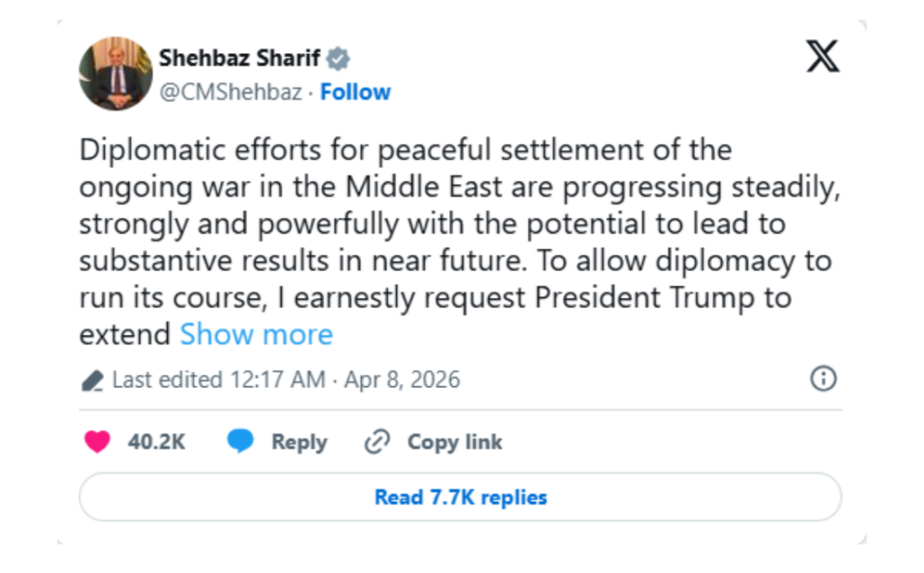
Task: Open Read 7.7K replies
Action: [x=460, y=497]
